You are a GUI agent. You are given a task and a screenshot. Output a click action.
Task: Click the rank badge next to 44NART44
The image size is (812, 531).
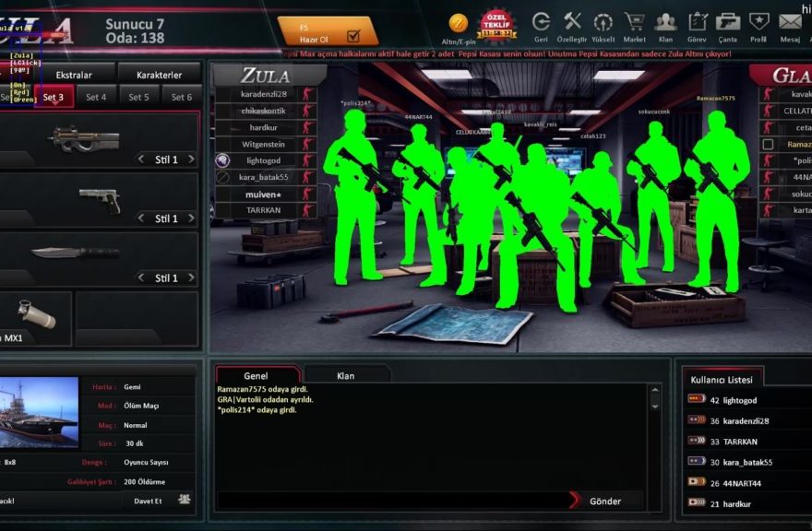click(697, 482)
